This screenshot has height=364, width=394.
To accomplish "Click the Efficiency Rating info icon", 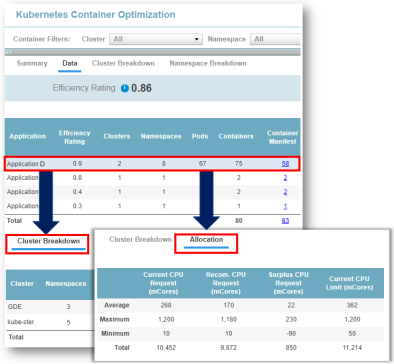I will [x=125, y=88].
